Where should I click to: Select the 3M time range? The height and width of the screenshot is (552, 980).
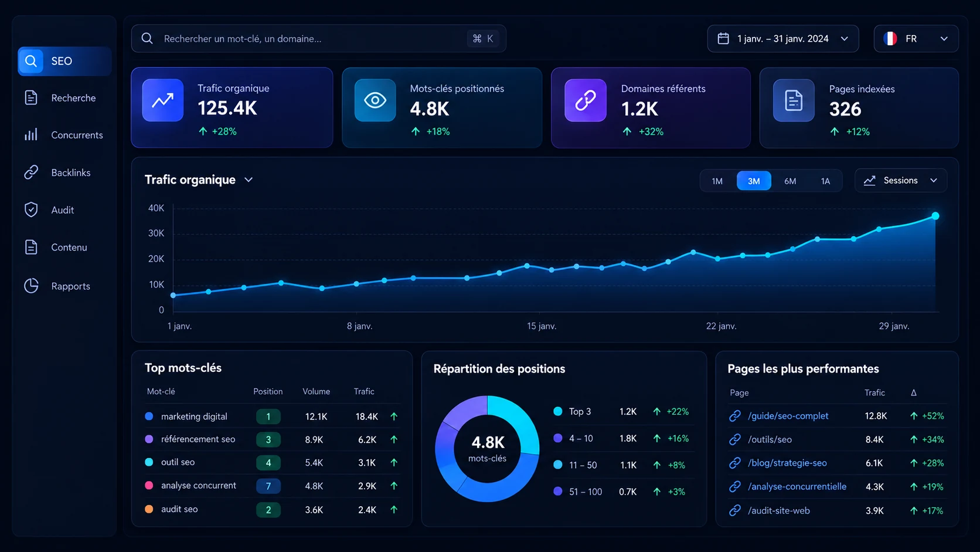pos(754,181)
